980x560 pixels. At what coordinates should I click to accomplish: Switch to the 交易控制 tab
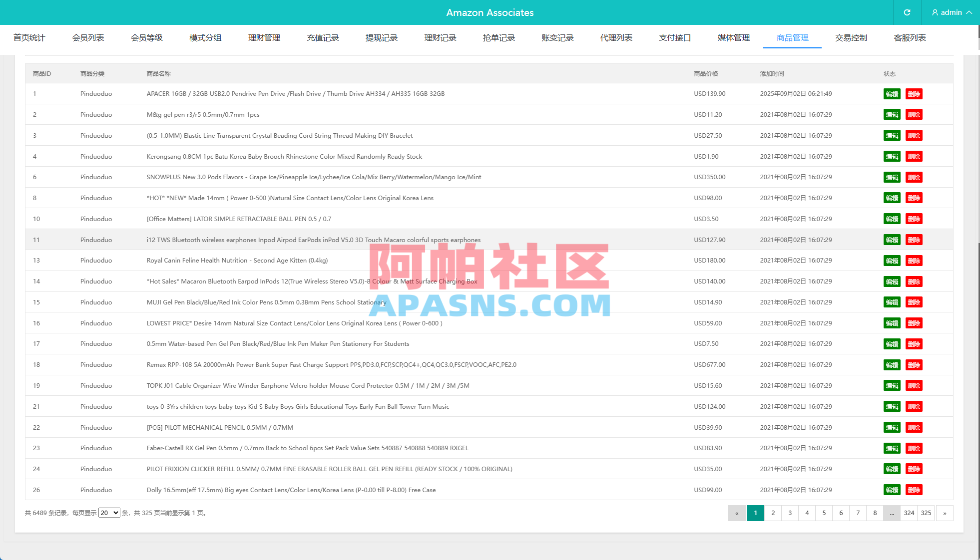[851, 37]
